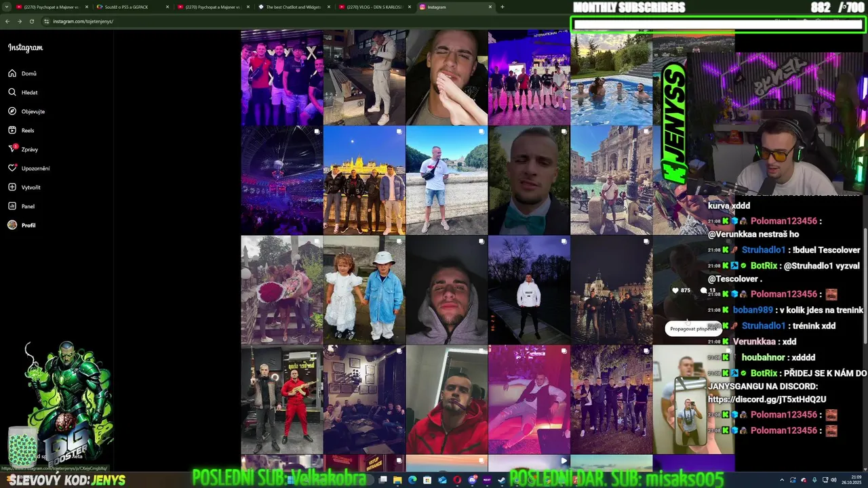
Task: Open post of man in white tracksuit at night
Action: (x=364, y=77)
